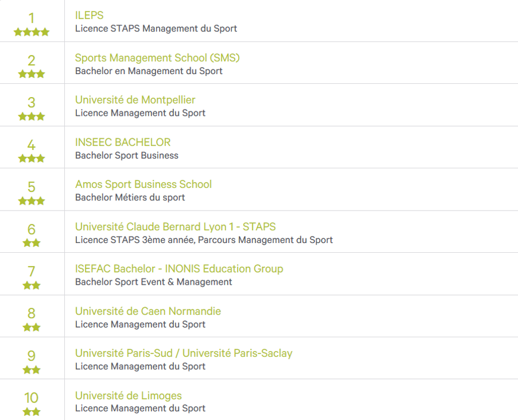Click 'Bachelor Métiers du sport' text

pos(130,197)
